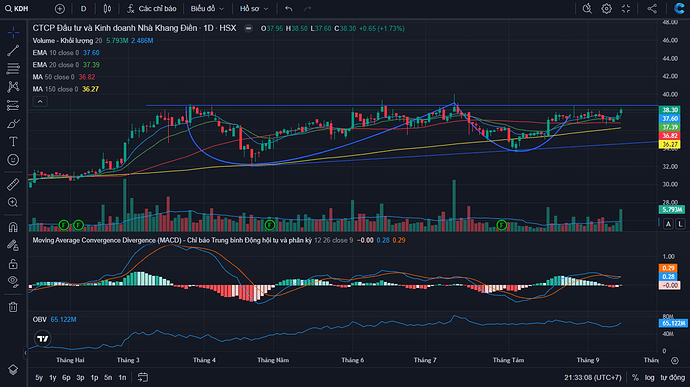Toggle magnet mode for drawings
Image resolution: width=690 pixels, height=387 pixels.
click(x=13, y=227)
